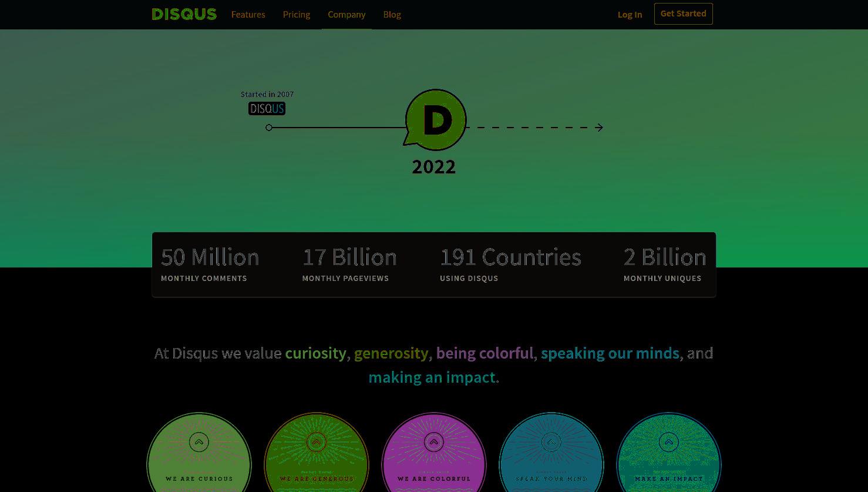Click chevron icon in We Are Generous badge
This screenshot has width=868, height=492.
tap(317, 442)
